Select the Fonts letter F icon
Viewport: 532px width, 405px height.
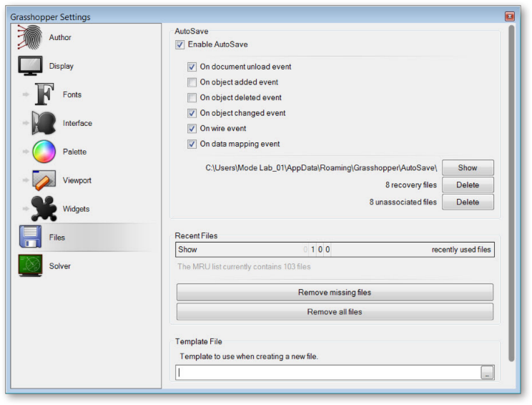click(x=44, y=94)
